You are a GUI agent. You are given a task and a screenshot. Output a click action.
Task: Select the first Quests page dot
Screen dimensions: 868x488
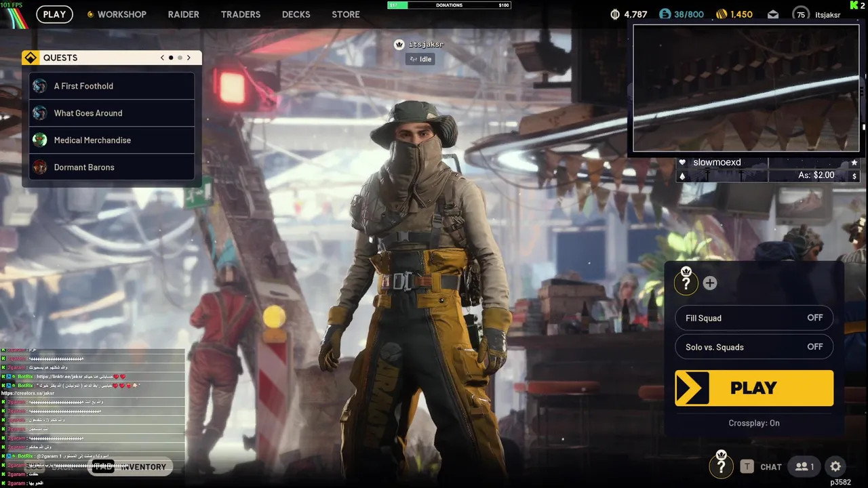tap(171, 58)
